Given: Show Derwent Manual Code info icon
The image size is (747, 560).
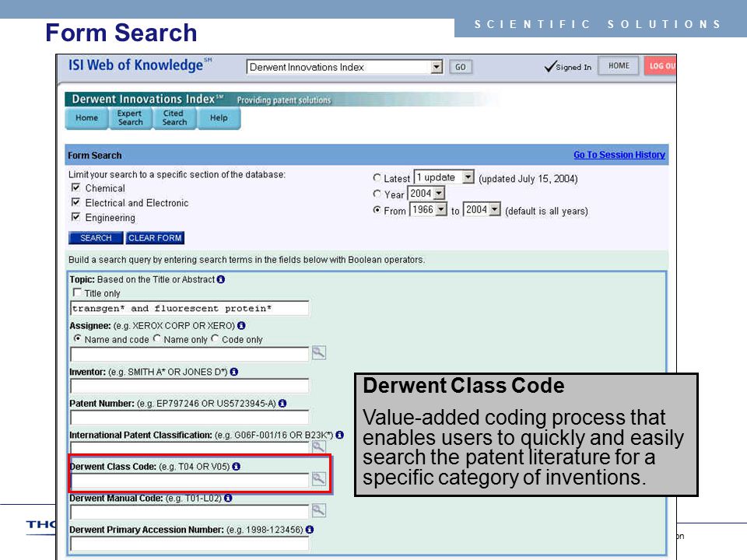Looking at the screenshot, I should 228,498.
